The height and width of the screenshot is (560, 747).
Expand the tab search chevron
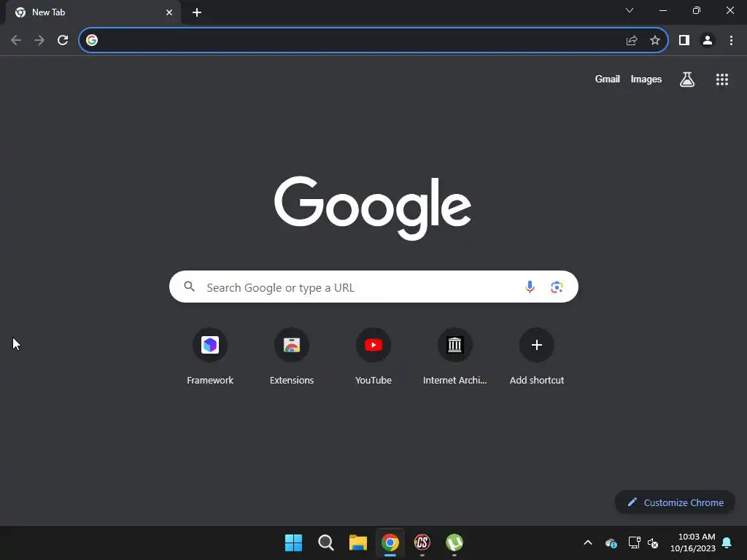click(x=630, y=10)
